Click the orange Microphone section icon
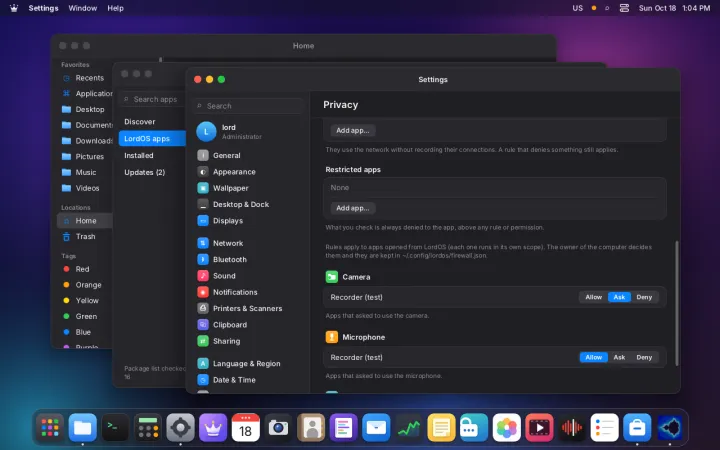The width and height of the screenshot is (720, 450). pos(332,337)
